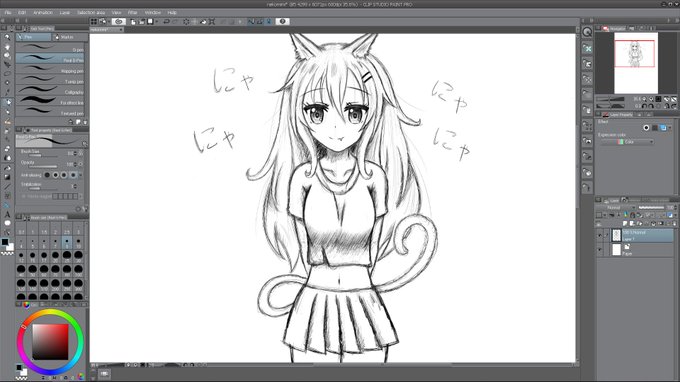
Task: Select strongest anti-aliasing option
Action: click(73, 175)
